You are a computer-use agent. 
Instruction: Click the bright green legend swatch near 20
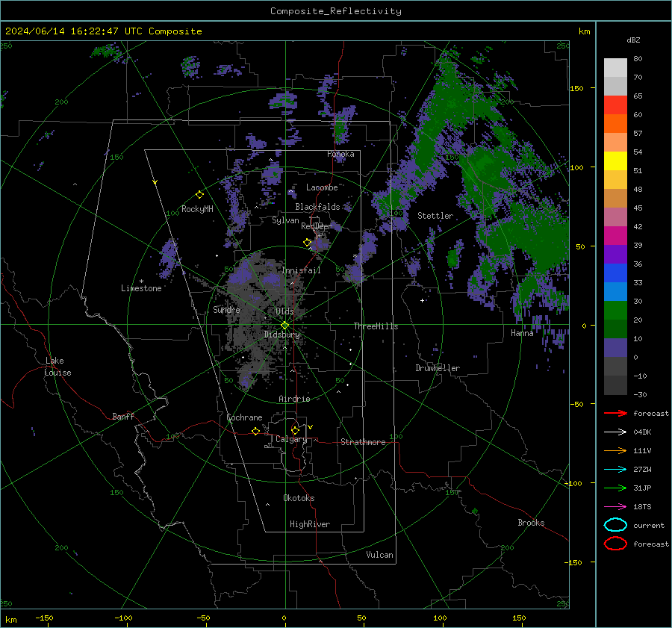[615, 310]
